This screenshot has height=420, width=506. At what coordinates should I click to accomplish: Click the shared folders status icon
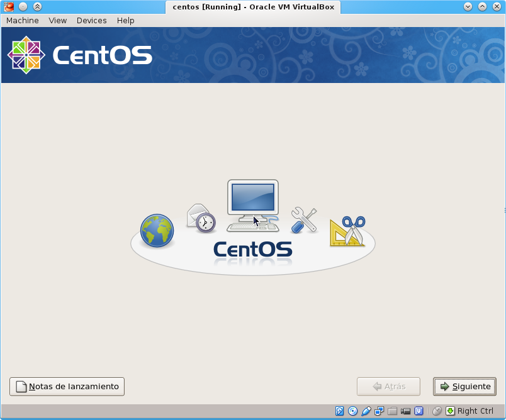[393, 411]
